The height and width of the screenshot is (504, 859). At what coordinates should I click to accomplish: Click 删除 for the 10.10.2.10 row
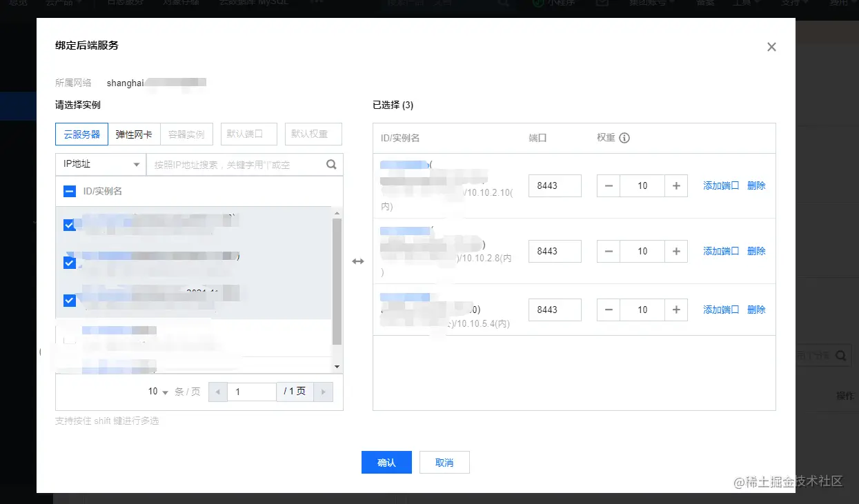click(756, 185)
